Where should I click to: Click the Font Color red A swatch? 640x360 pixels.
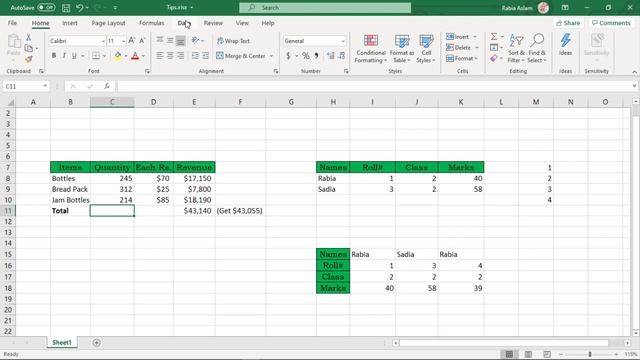[x=135, y=56]
